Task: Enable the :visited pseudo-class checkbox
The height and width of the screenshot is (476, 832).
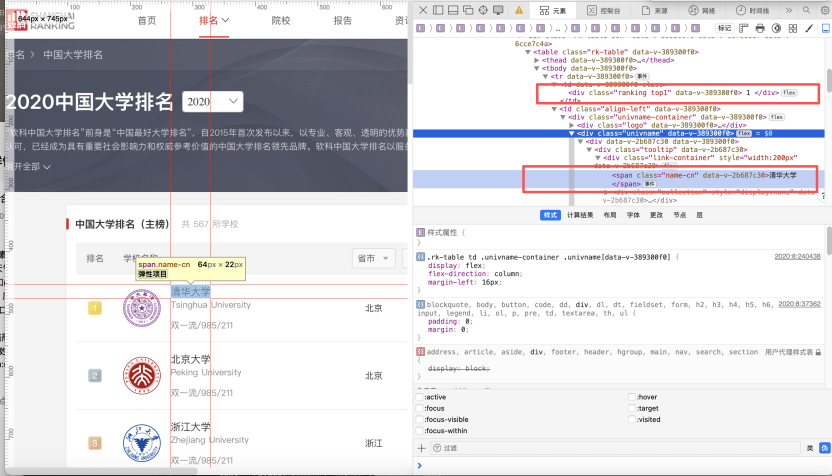Action: (631, 419)
